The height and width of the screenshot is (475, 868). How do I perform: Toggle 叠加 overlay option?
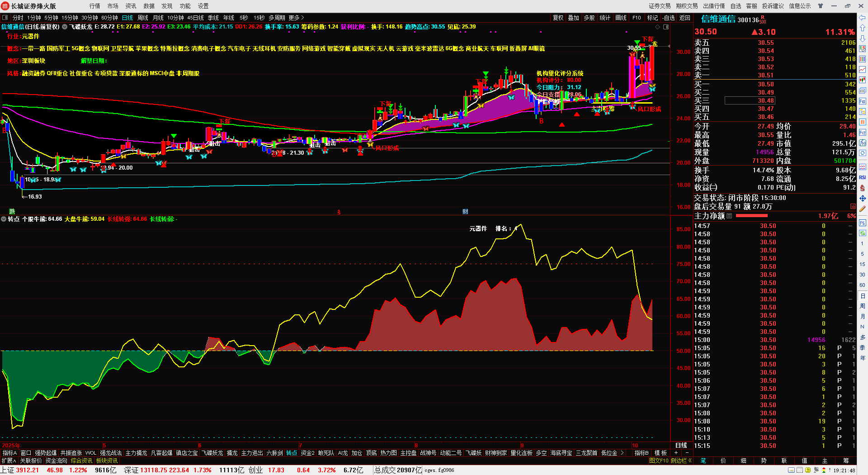coord(574,18)
